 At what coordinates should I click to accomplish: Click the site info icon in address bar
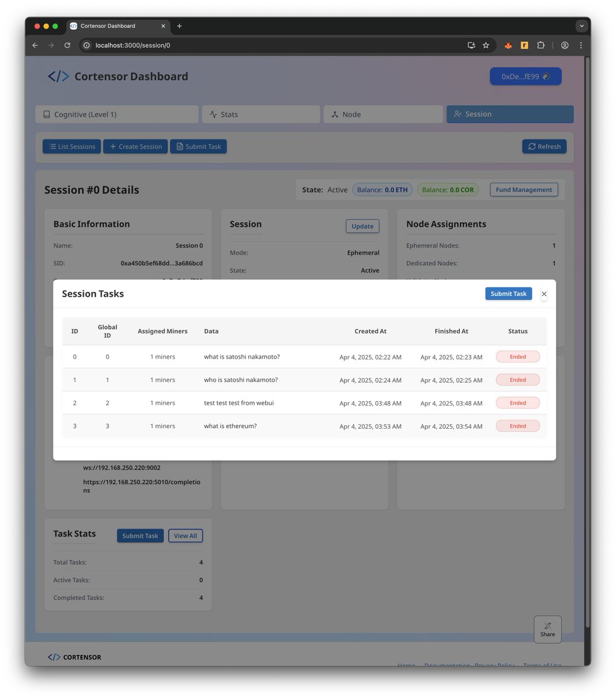coord(86,45)
